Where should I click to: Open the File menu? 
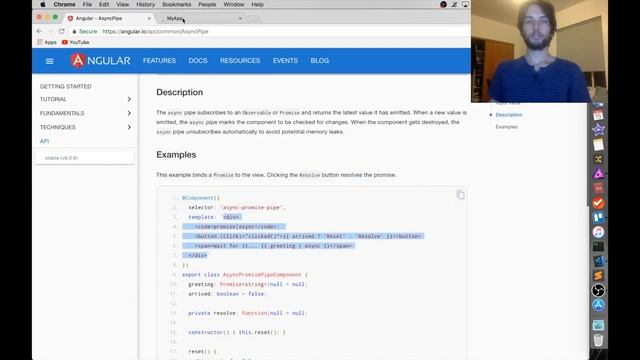87,4
